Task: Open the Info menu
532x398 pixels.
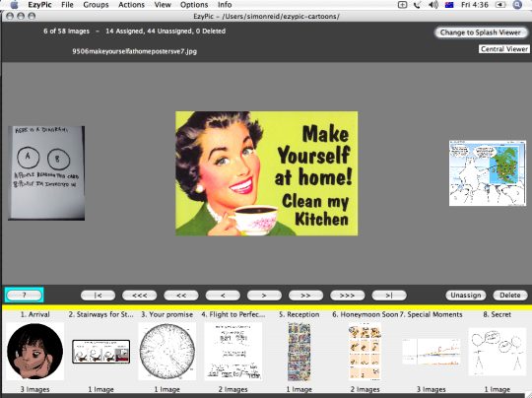Action: pyautogui.click(x=225, y=5)
